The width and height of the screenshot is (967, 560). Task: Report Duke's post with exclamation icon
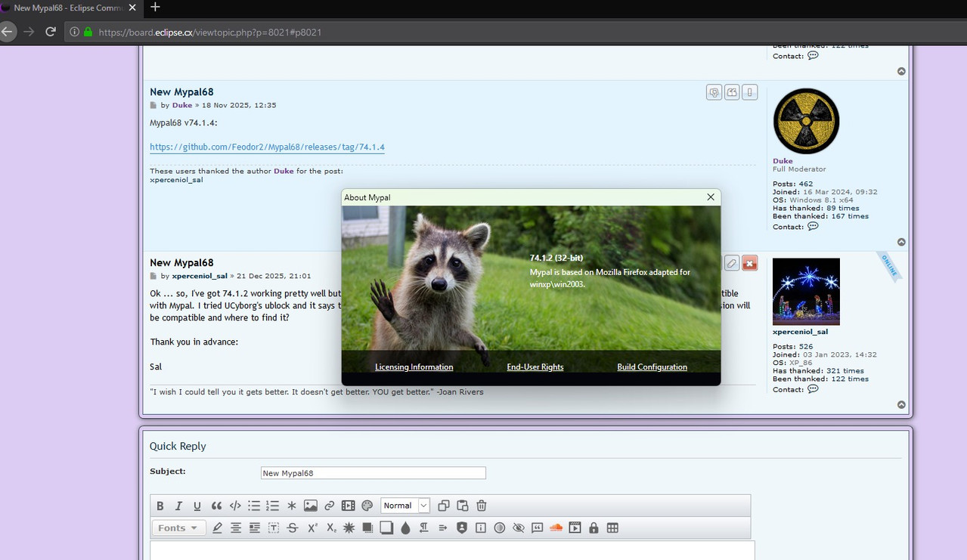750,92
